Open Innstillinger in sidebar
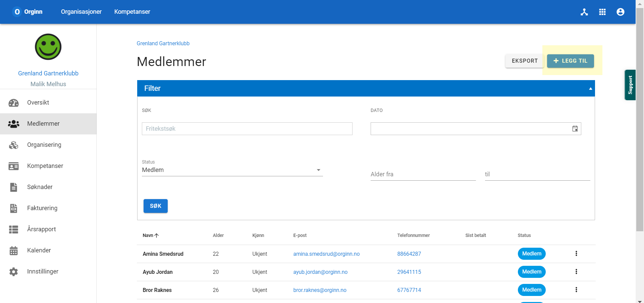644x303 pixels. (x=48, y=271)
